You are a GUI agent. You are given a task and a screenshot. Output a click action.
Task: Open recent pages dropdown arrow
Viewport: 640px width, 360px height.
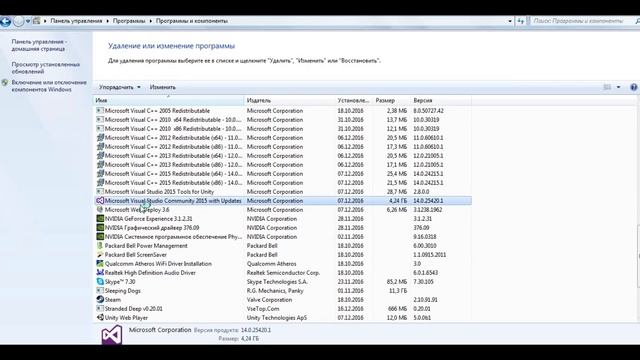click(x=28, y=21)
